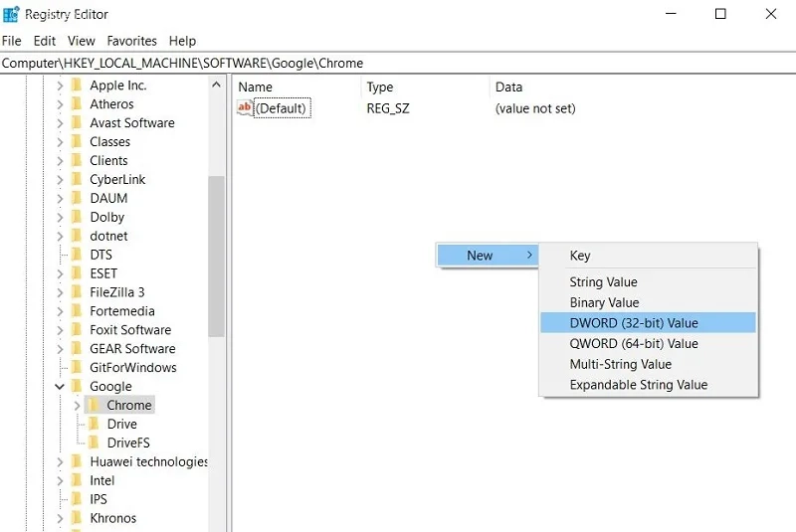This screenshot has height=532, width=796.
Task: Click the folder icon beside GEAR Software
Action: 77,348
